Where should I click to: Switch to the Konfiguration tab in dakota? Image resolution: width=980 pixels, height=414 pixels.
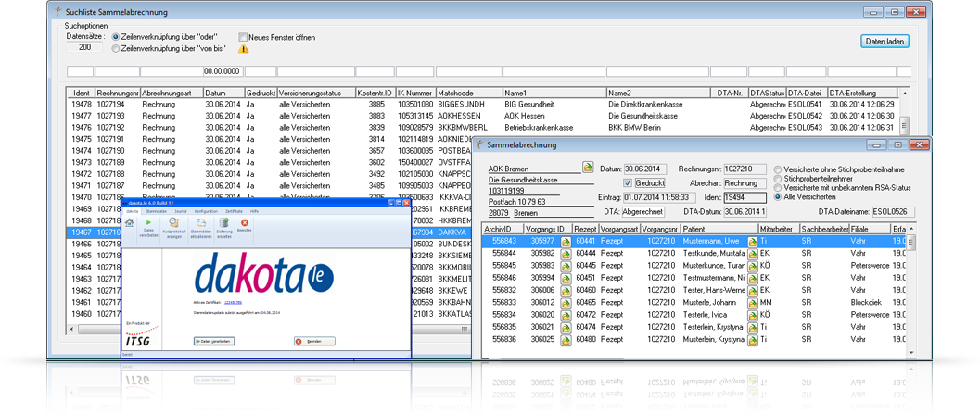pyautogui.click(x=206, y=211)
